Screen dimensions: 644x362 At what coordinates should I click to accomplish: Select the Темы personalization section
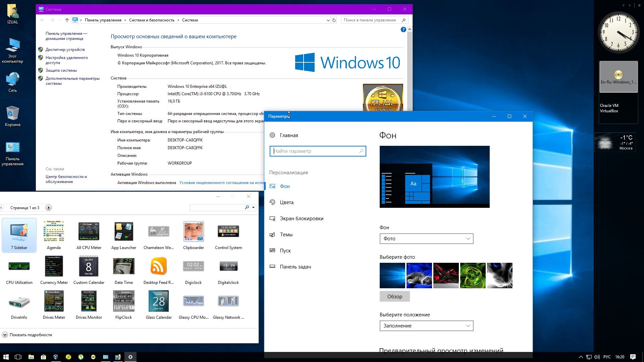pos(286,235)
